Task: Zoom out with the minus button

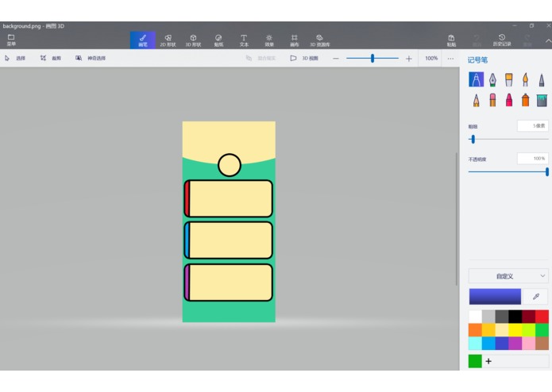Action: (x=336, y=59)
